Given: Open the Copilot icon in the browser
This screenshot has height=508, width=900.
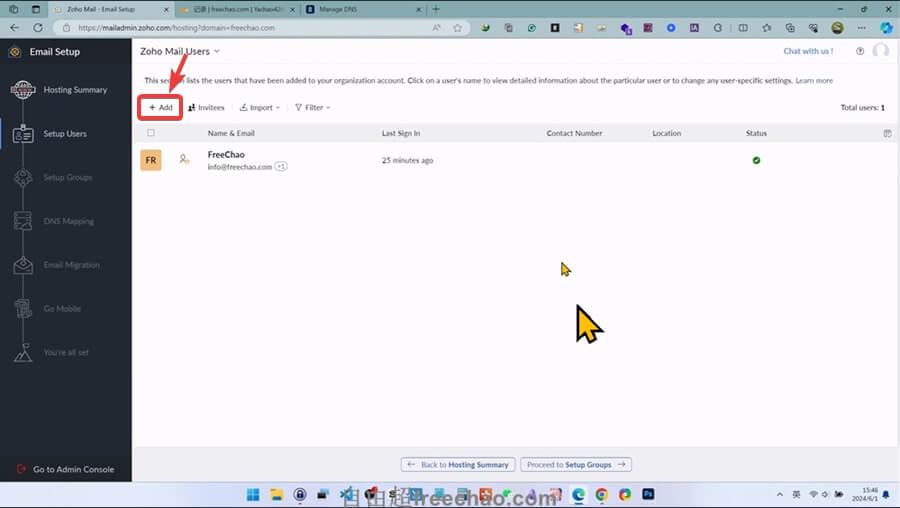Looking at the screenshot, I should pyautogui.click(x=886, y=28).
